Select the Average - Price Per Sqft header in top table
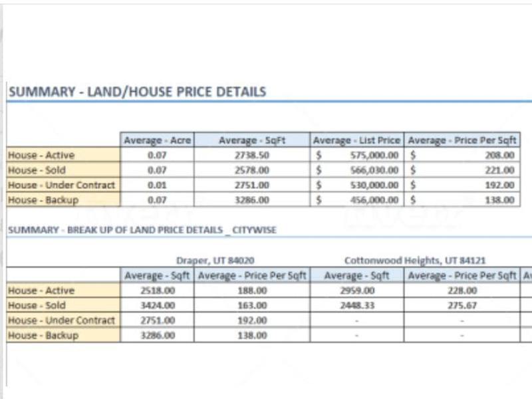 click(462, 140)
